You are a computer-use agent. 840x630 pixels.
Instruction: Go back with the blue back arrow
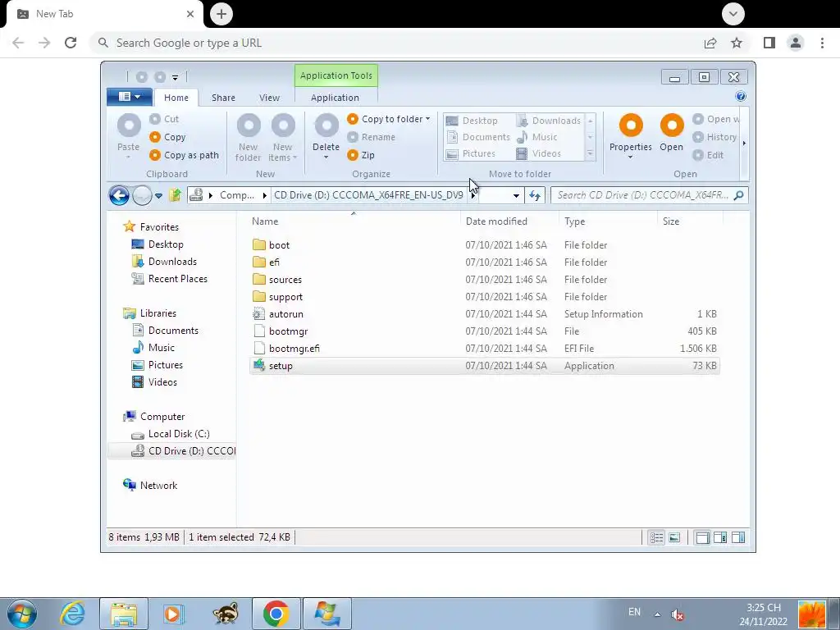119,195
